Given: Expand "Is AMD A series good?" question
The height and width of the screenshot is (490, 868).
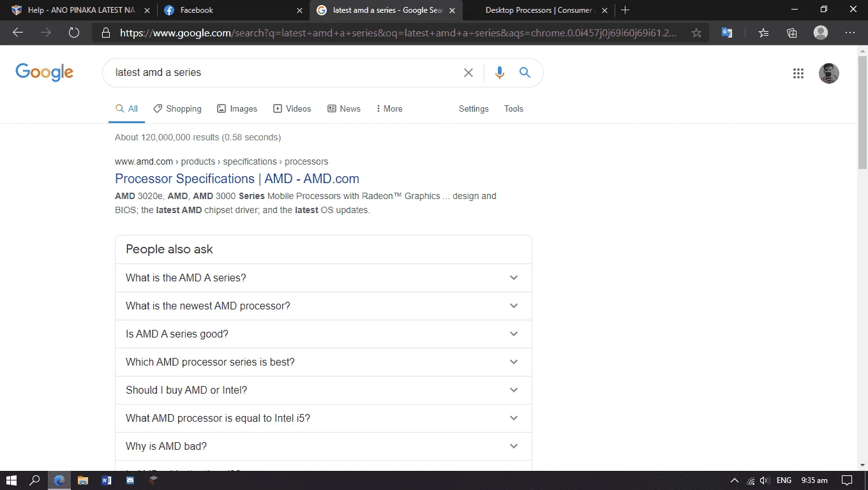Looking at the screenshot, I should (323, 334).
